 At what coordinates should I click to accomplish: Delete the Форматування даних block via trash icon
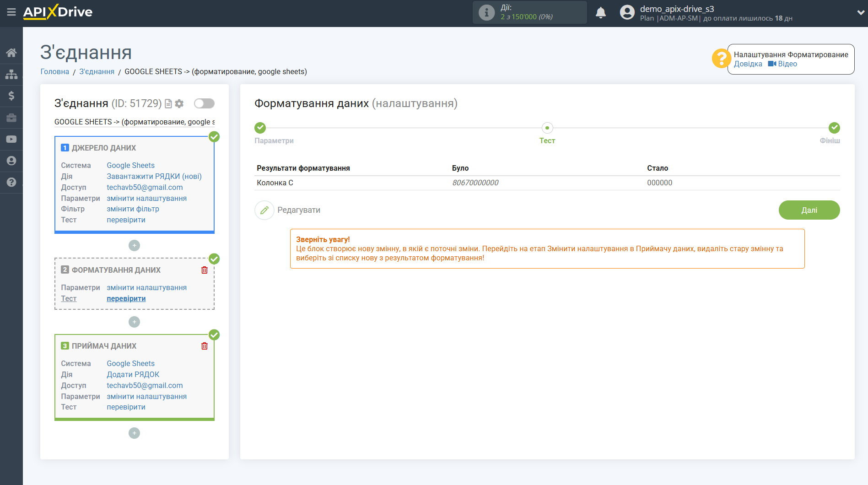[205, 270]
